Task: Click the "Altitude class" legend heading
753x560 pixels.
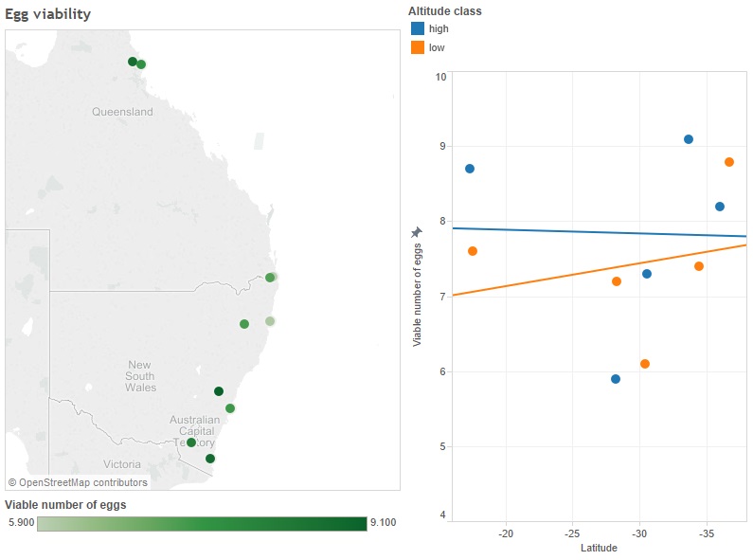Action: click(444, 11)
